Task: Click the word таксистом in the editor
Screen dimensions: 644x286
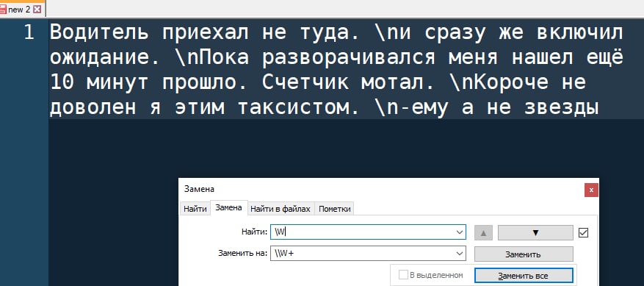Action: click(x=294, y=108)
